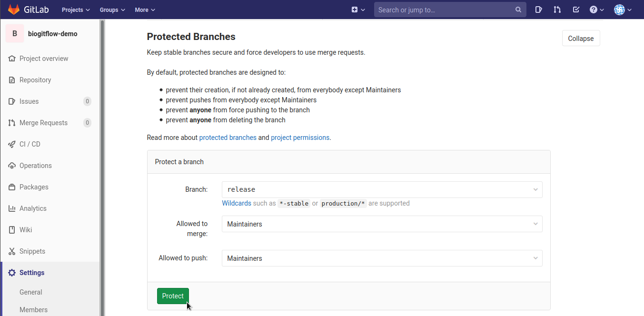Click the CI / CD rocket icon
644x316 pixels.
(x=12, y=144)
